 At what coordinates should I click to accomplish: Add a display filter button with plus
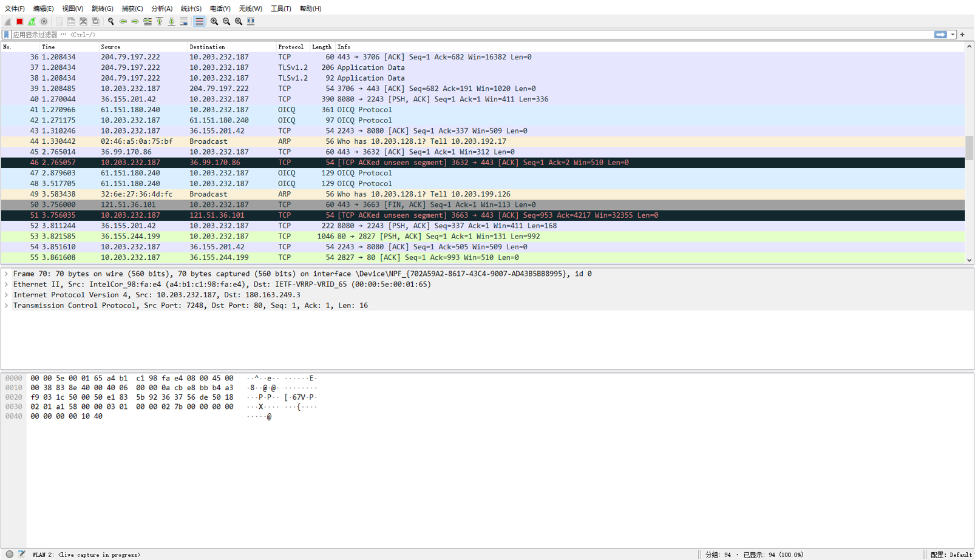click(x=962, y=35)
